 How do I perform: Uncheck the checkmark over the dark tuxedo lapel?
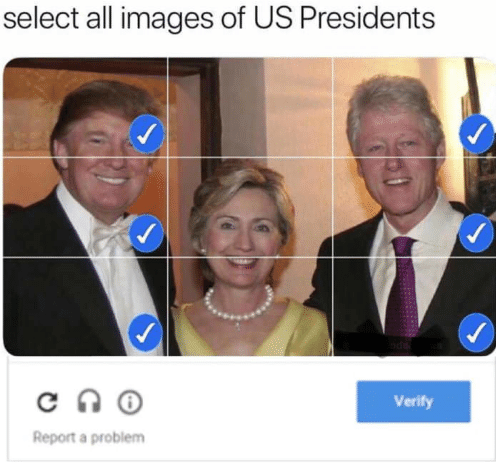click(145, 332)
